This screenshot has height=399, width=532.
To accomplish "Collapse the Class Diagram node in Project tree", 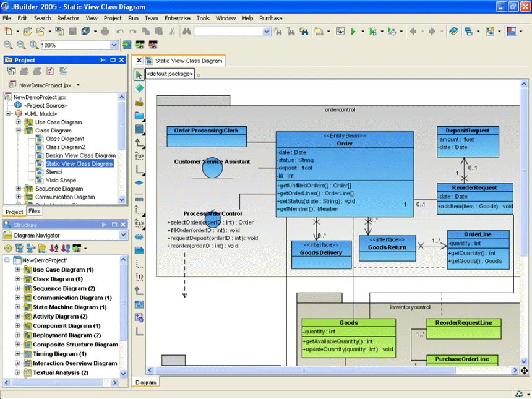I will 19,131.
